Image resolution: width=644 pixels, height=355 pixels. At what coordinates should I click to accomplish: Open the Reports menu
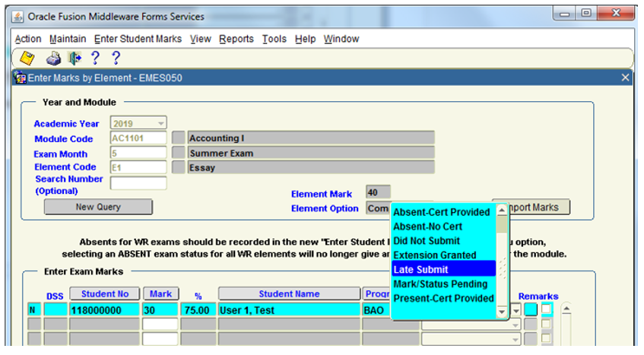pyautogui.click(x=236, y=39)
